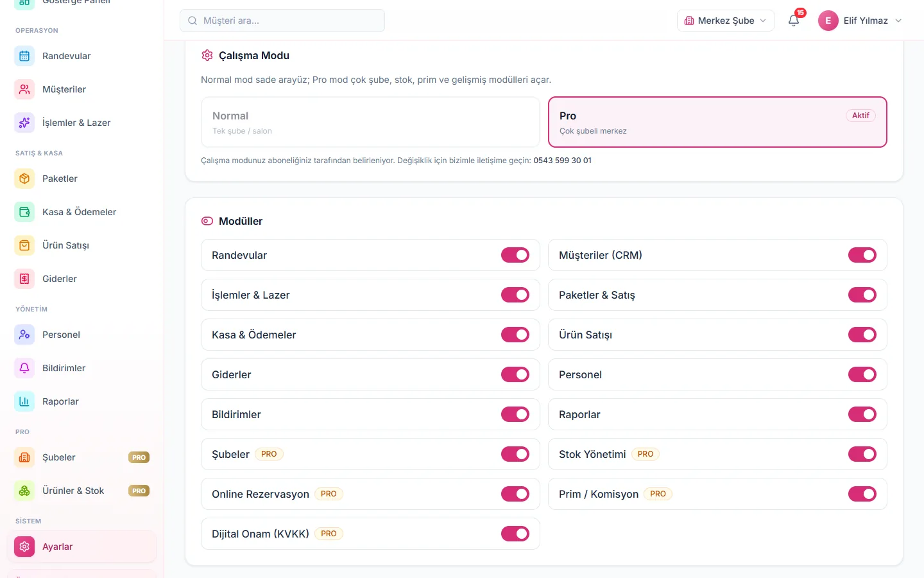The height and width of the screenshot is (578, 924).
Task: Toggle the Dijital Onam (KVKK) switch
Action: pos(515,534)
